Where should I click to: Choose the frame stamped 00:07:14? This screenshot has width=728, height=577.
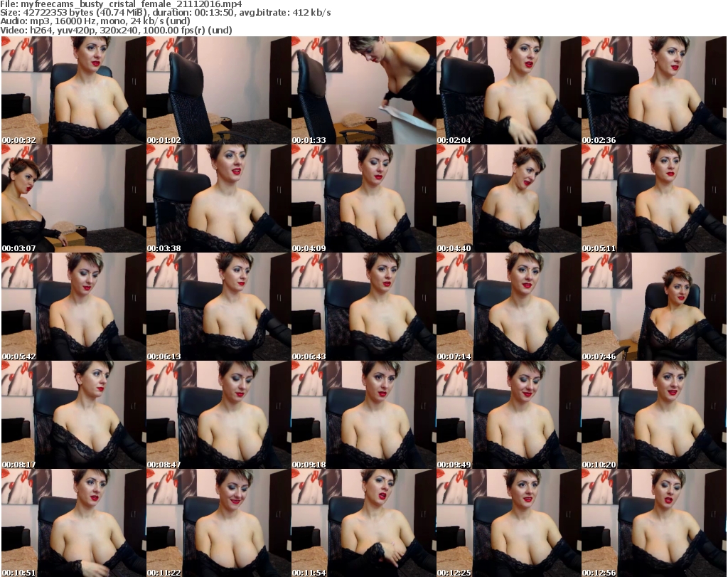(x=508, y=307)
